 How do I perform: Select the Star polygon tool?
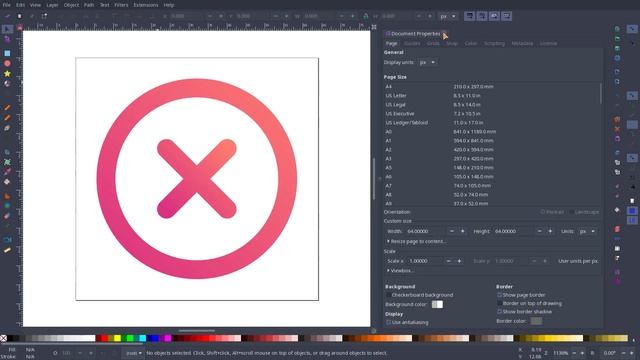point(7,74)
